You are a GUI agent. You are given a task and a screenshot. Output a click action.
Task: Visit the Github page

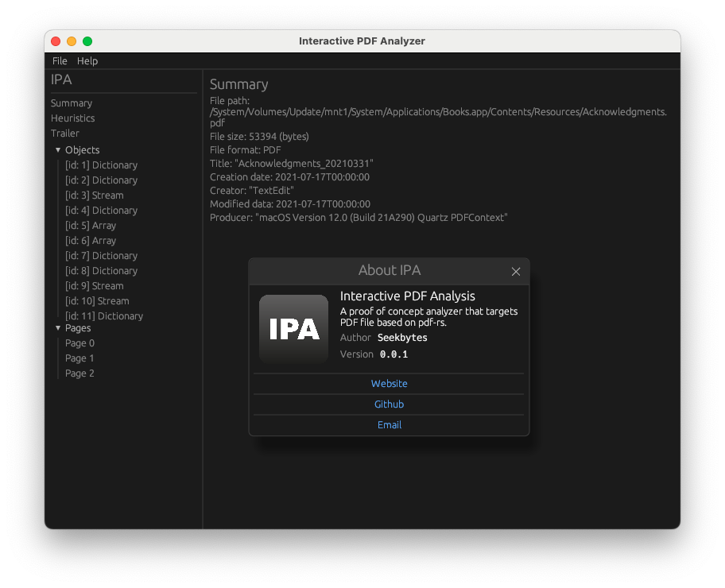[x=389, y=404]
